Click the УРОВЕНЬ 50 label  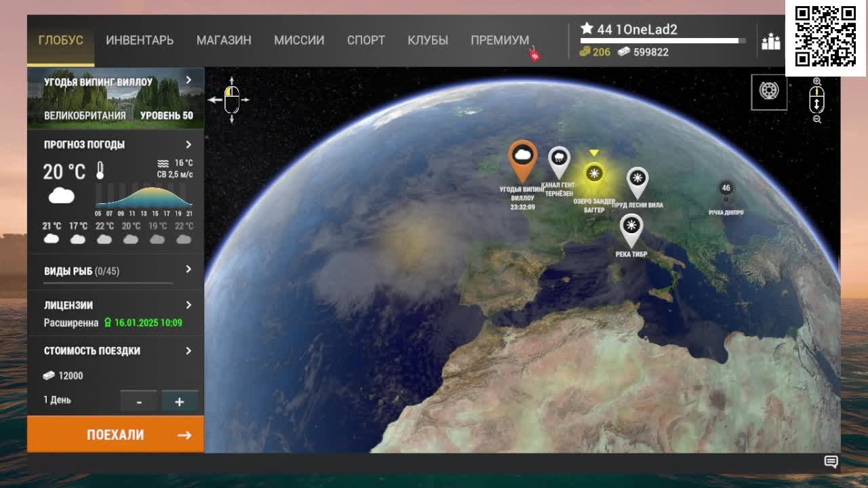click(167, 115)
